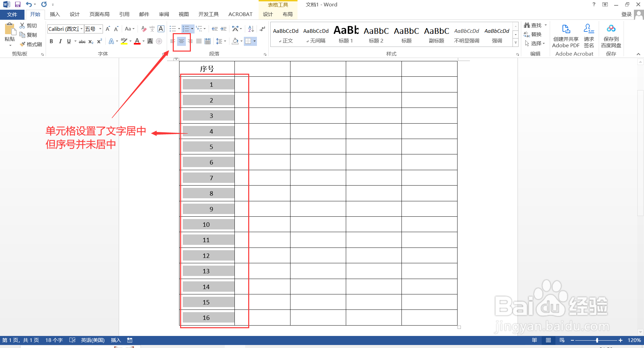Image resolution: width=644 pixels, height=348 pixels.
Task: Switch to the ACROBAT tab
Action: click(x=240, y=14)
